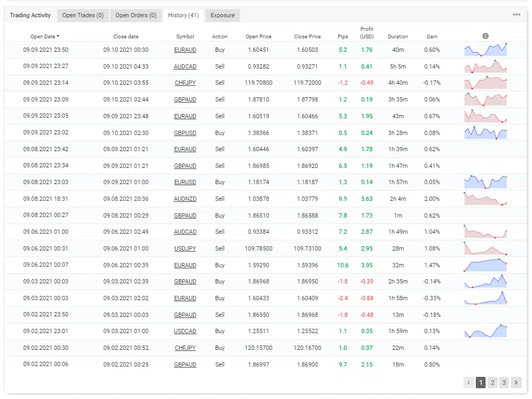Image resolution: width=532 pixels, height=399 pixels.
Task: Open EURAUD link opened 09.09.2021 23:50
Action: pyautogui.click(x=185, y=50)
